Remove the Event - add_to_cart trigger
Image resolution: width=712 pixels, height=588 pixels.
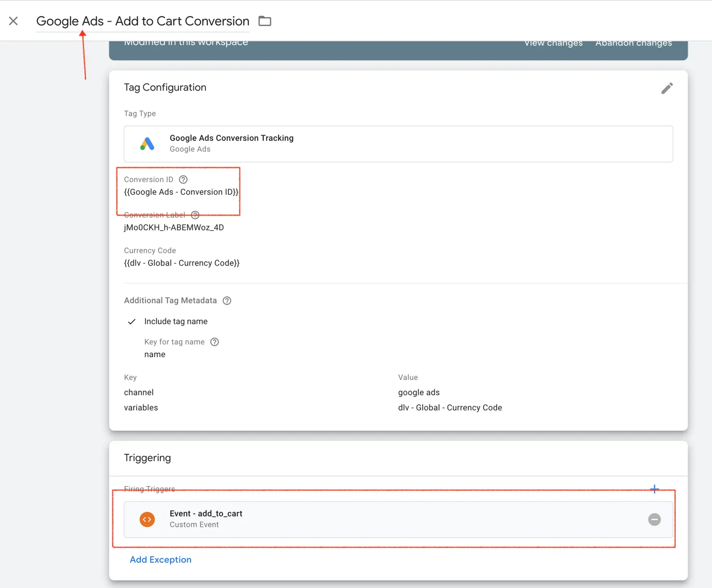click(655, 519)
